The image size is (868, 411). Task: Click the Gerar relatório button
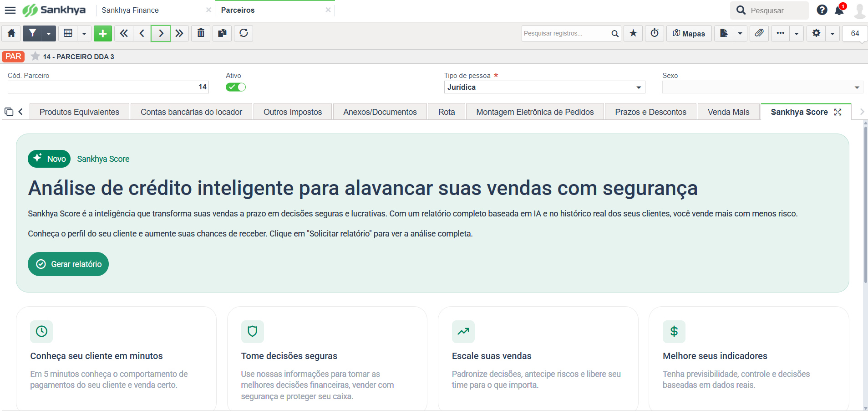pos(68,264)
